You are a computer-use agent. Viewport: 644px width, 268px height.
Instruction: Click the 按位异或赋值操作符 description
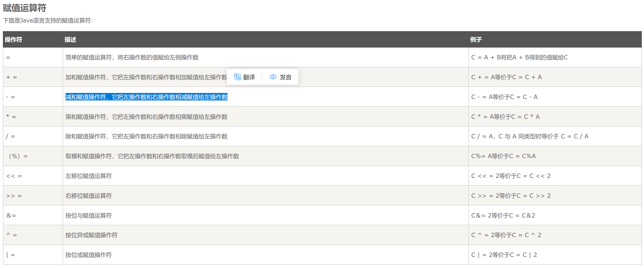coord(91,235)
